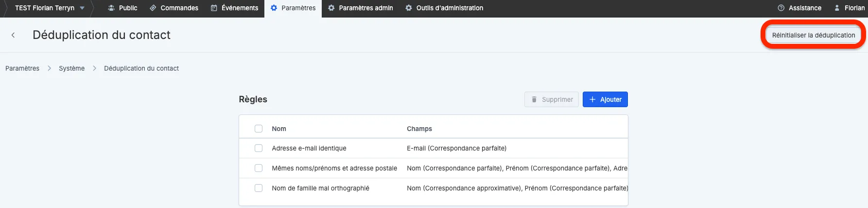Check the Adresse e-mail identique rule
Viewport: 868px width, 208px height.
tap(259, 148)
